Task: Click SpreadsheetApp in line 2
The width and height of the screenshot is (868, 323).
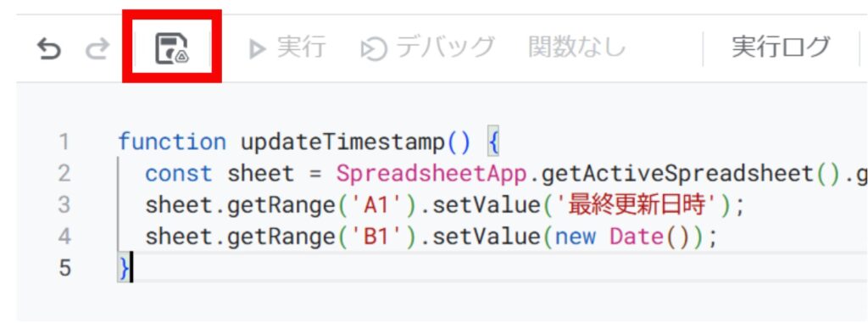Action: pyautogui.click(x=431, y=175)
